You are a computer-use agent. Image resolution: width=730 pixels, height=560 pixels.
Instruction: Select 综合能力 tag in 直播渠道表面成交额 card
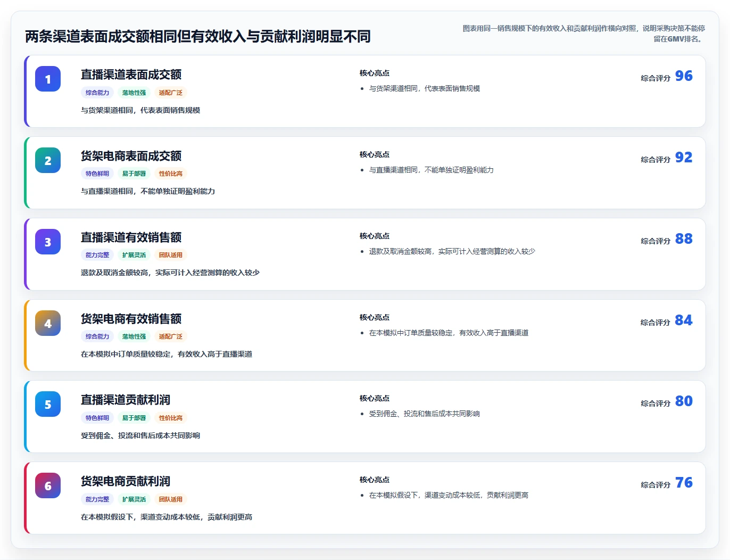[x=97, y=93]
